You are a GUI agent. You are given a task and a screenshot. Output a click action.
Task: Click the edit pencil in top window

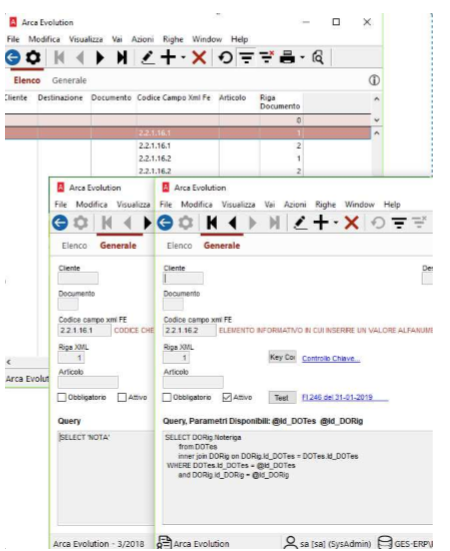(148, 57)
